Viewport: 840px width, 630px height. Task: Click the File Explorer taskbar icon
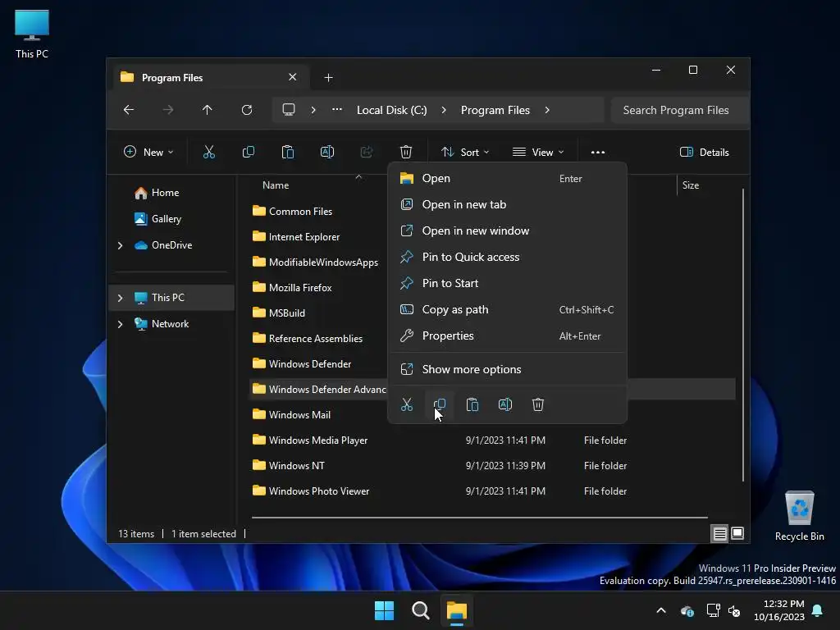pyautogui.click(x=457, y=610)
